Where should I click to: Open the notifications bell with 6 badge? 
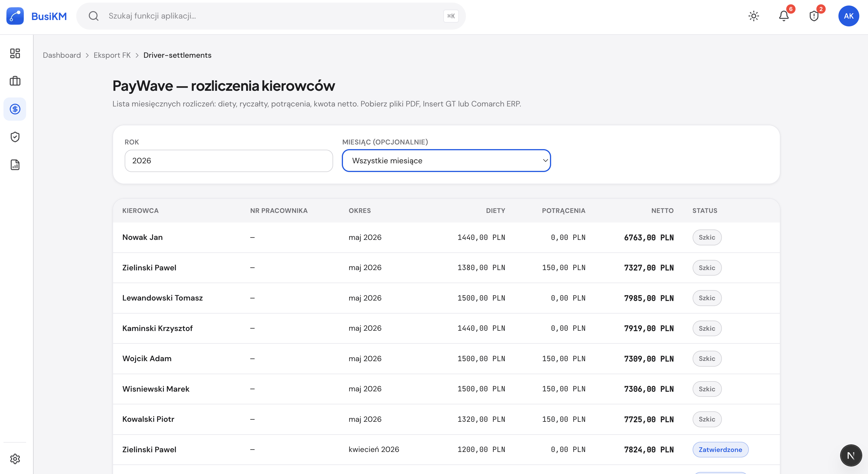[784, 16]
